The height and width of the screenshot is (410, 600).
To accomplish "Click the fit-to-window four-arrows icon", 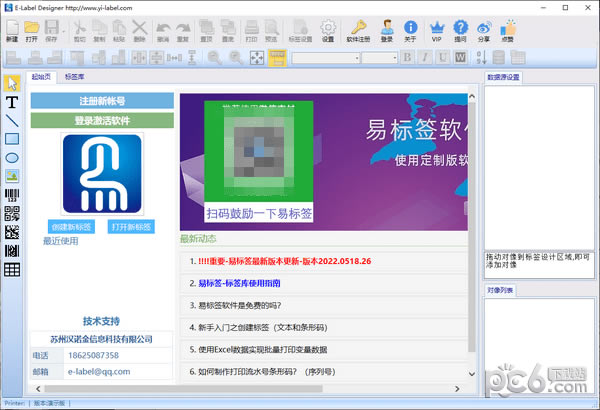I will [x=257, y=58].
